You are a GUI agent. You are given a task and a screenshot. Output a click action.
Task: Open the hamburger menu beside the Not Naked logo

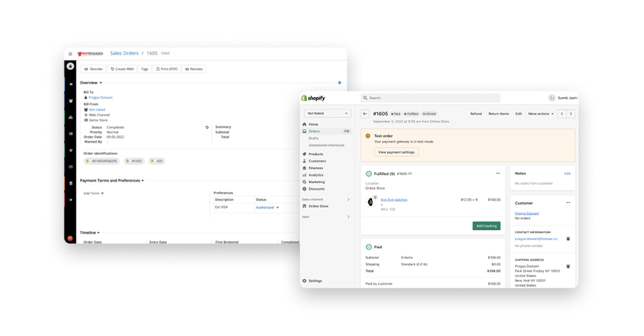pyautogui.click(x=70, y=54)
